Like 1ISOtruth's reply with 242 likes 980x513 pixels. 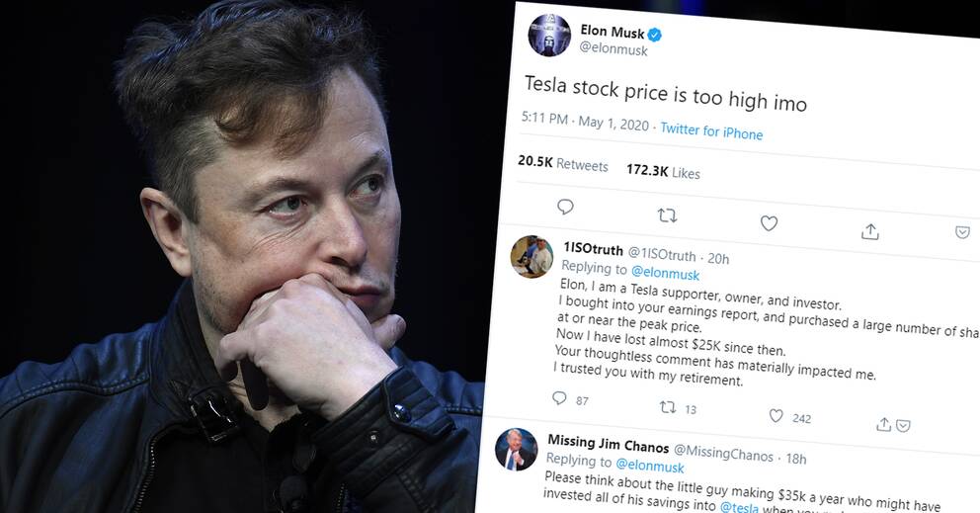tap(776, 416)
